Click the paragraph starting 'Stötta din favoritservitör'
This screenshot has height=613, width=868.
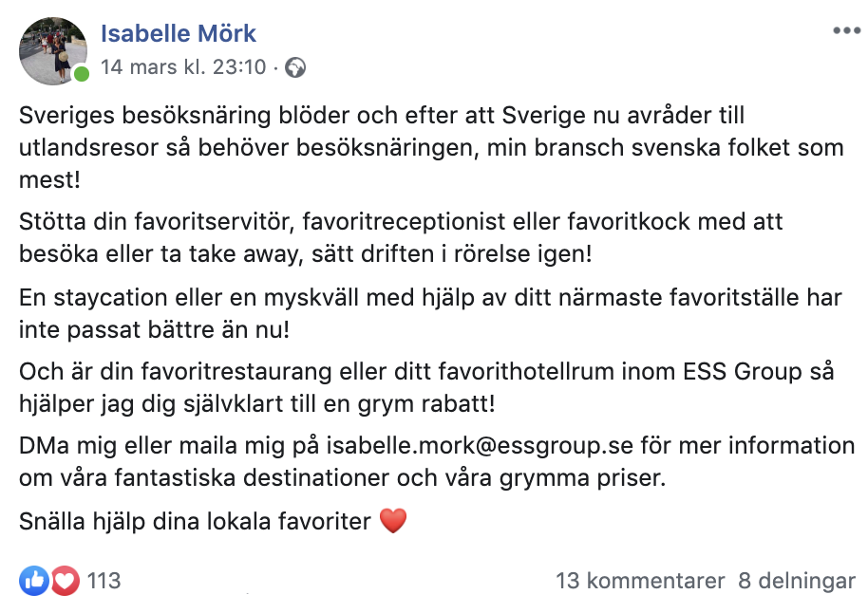tap(401, 238)
